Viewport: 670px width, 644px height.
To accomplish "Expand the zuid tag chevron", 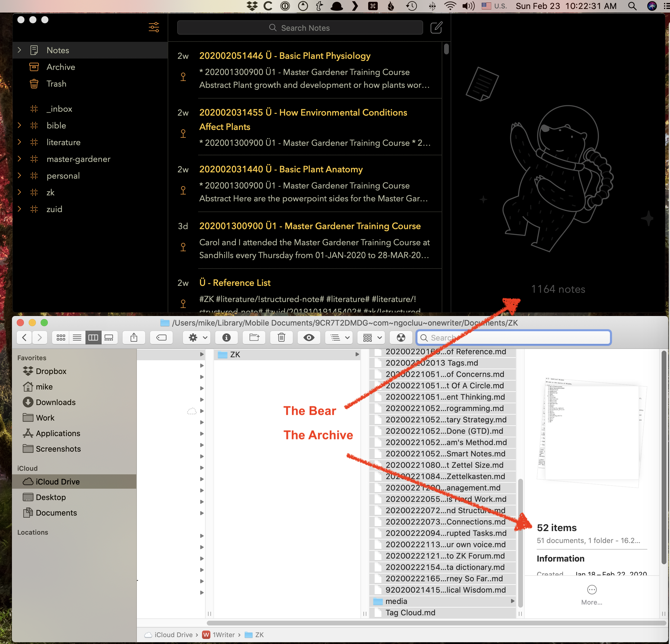I will (19, 209).
